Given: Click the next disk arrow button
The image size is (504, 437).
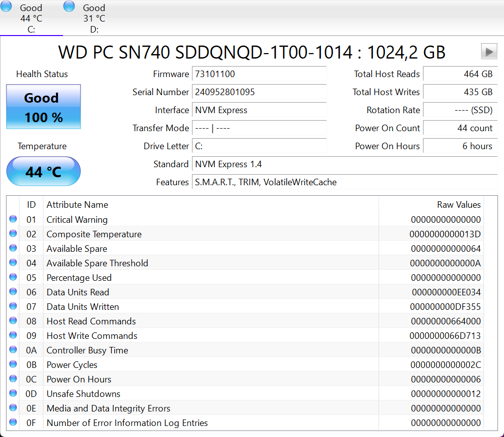Looking at the screenshot, I should (488, 52).
